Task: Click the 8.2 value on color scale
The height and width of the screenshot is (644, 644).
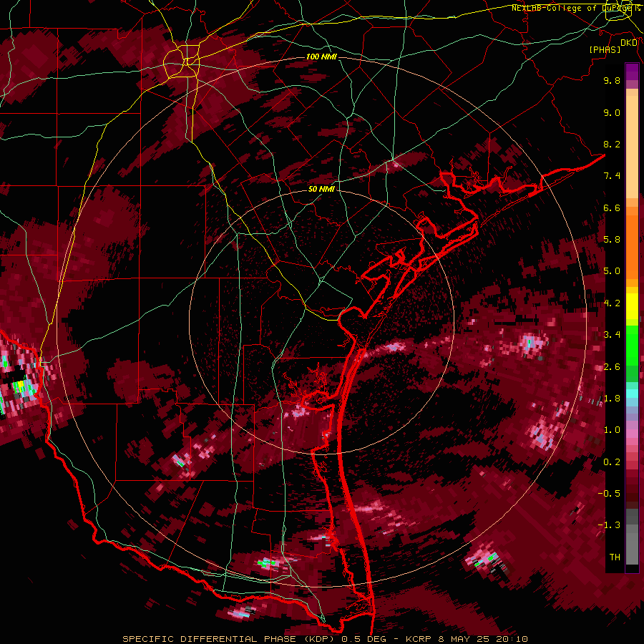Action: pyautogui.click(x=612, y=144)
